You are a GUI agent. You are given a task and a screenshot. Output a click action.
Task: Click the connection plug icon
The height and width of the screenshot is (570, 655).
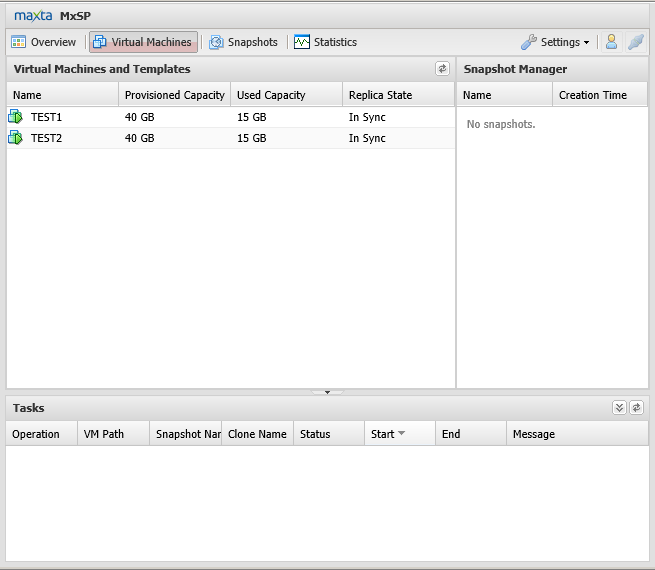636,42
